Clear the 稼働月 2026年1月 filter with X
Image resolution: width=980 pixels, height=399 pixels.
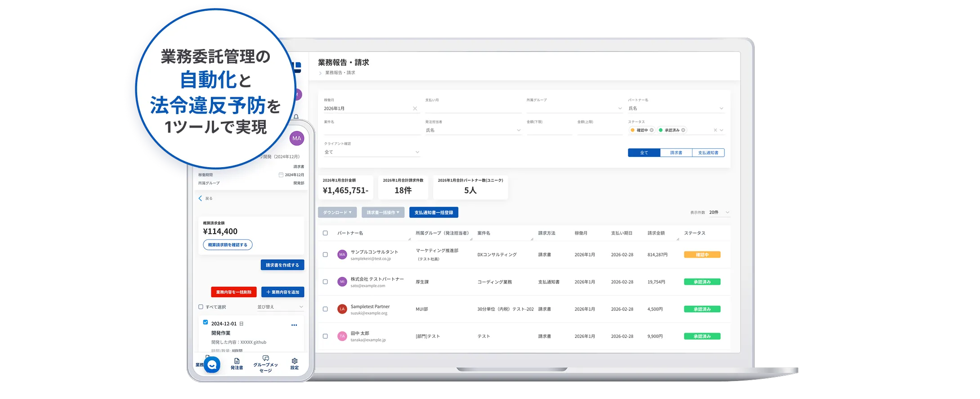(415, 109)
